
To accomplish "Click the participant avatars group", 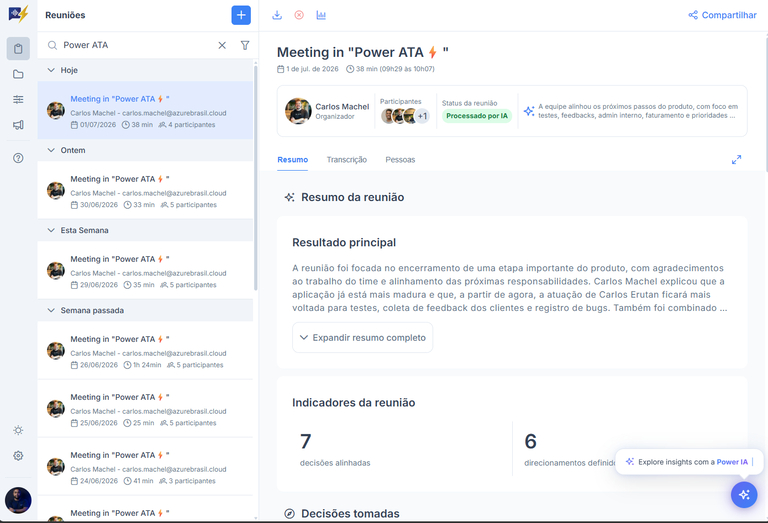I will tap(405, 116).
